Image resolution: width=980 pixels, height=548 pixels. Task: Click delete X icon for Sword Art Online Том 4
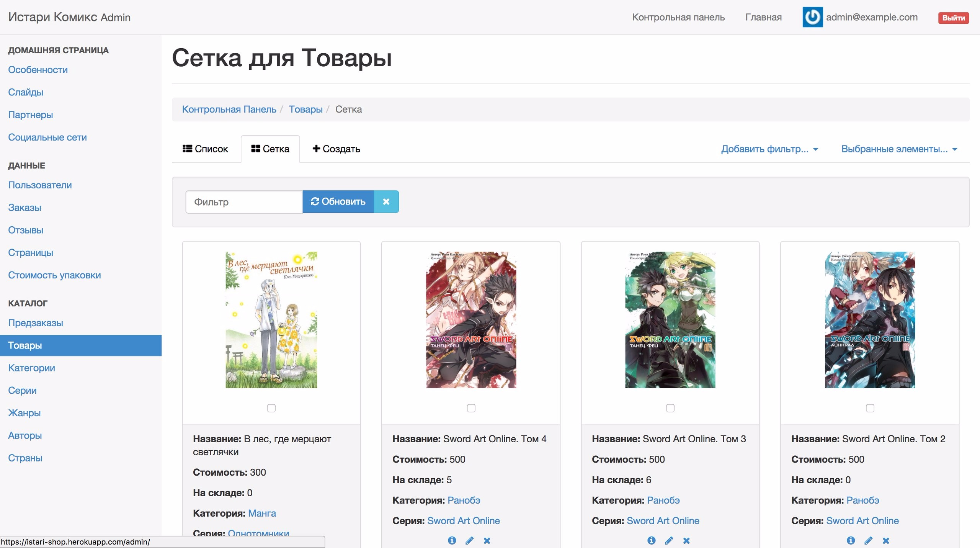(x=487, y=540)
